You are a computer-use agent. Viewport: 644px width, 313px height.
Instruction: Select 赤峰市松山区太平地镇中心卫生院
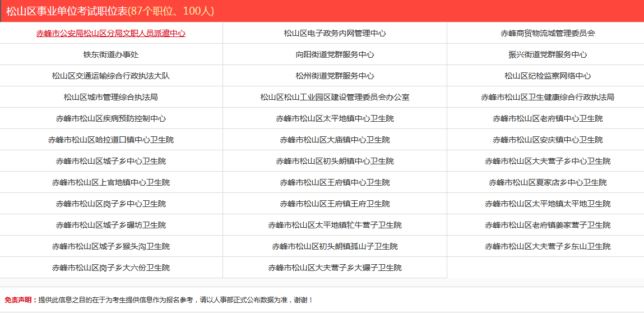pos(335,119)
